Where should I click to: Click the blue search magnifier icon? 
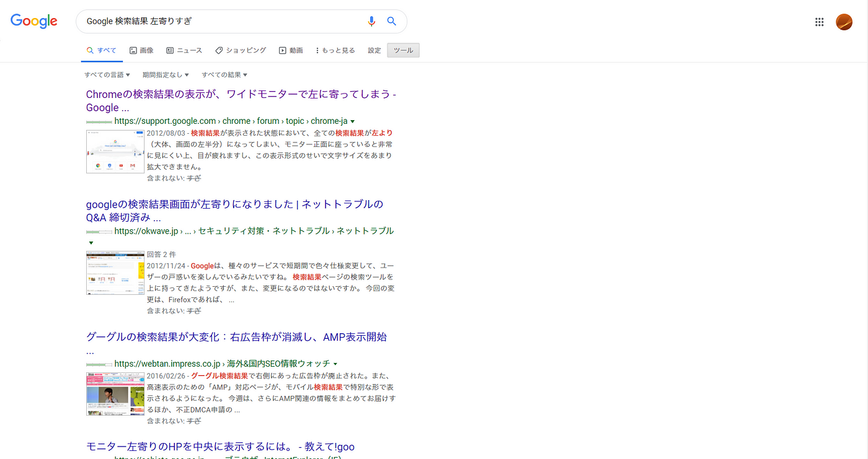click(x=392, y=21)
